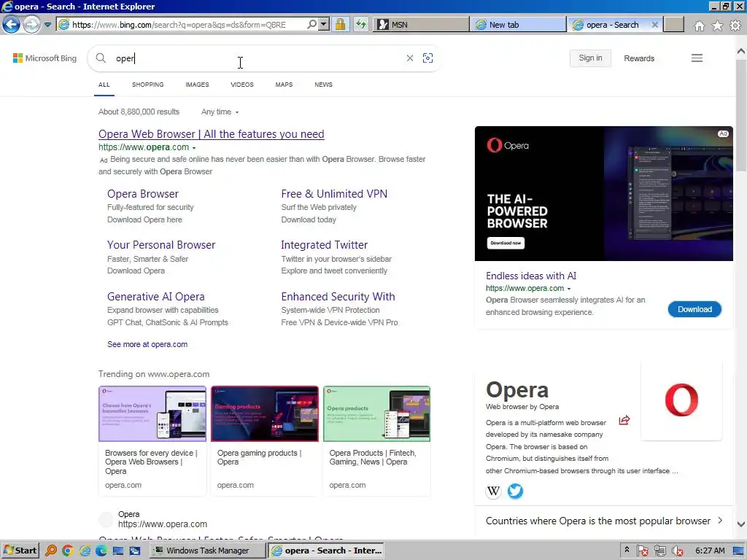This screenshot has height=560, width=747.
Task: Click the Microsoft Bing logo
Action: (x=44, y=58)
